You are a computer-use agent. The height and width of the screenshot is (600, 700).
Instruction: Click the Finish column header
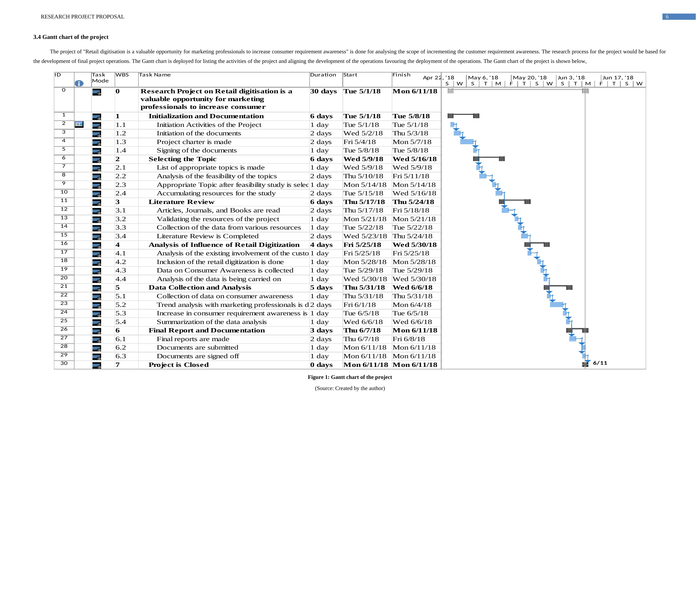point(401,75)
